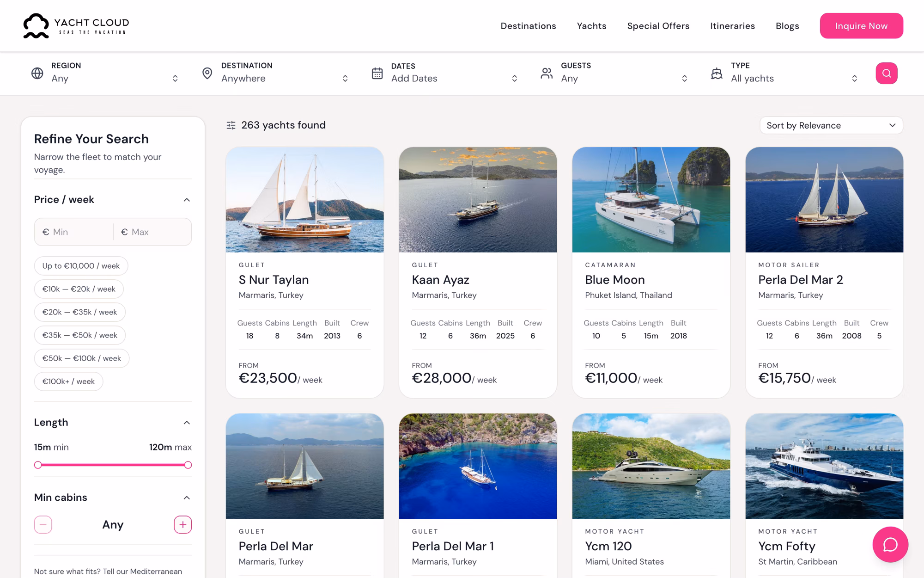Click the Length slider minimum handle
924x578 pixels.
pyautogui.click(x=38, y=465)
